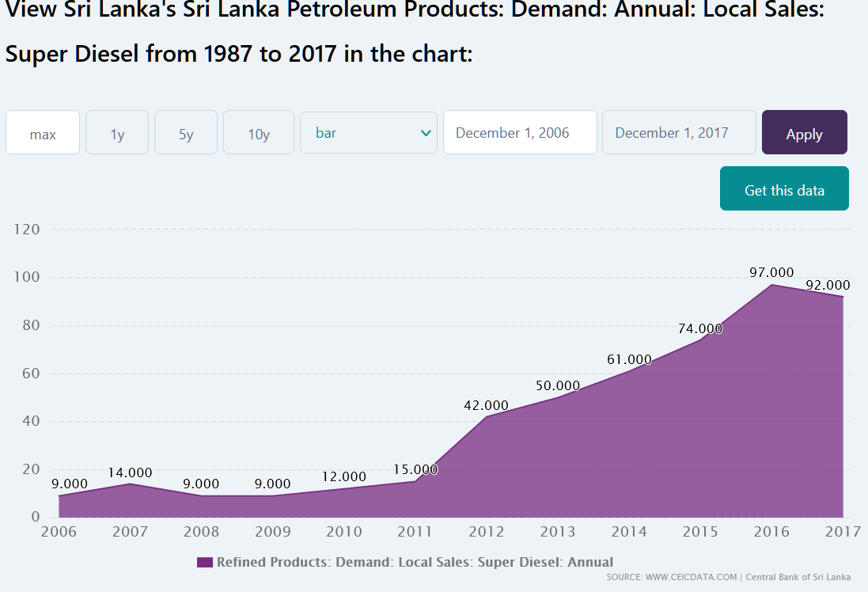Click the SOURCE: WWW.CEICDATA.COM credit text
This screenshot has height=592, width=868.
pyautogui.click(x=672, y=577)
